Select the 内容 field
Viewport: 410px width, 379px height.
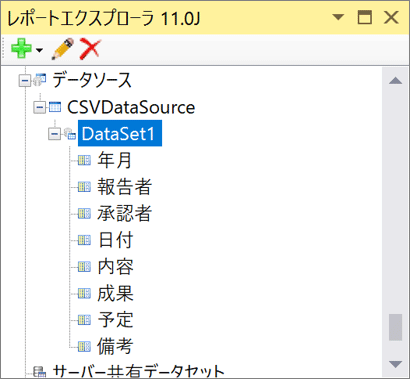coord(115,267)
